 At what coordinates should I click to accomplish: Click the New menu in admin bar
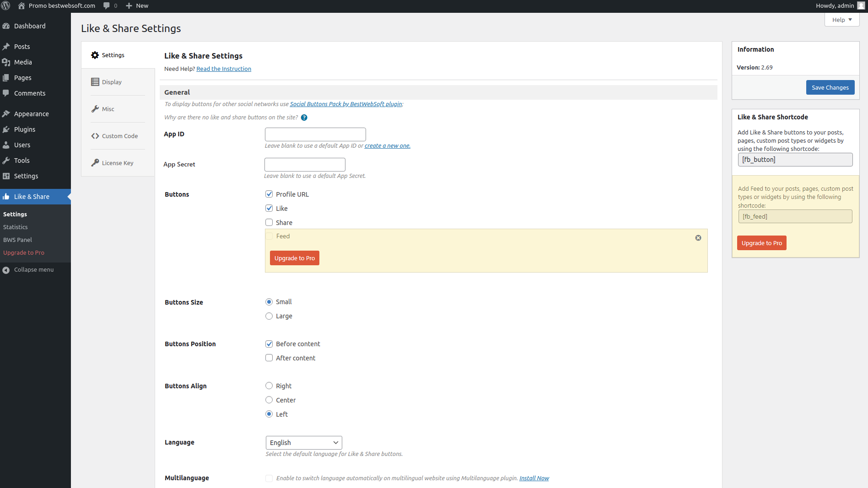point(137,6)
